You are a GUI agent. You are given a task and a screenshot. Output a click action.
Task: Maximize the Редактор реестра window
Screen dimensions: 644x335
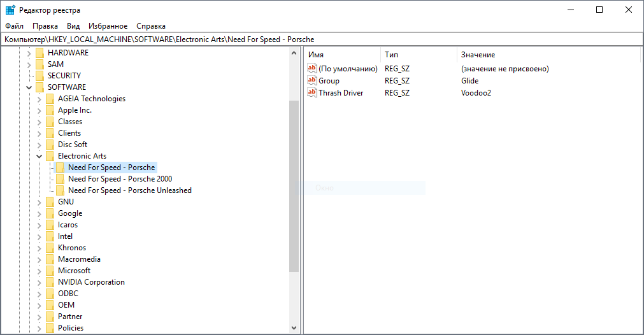(x=599, y=10)
